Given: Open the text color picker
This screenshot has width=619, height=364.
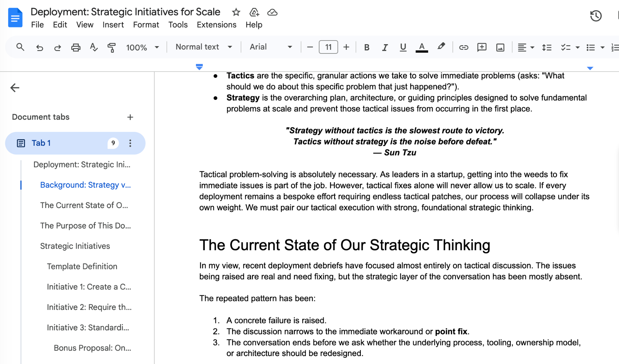Looking at the screenshot, I should [x=421, y=47].
